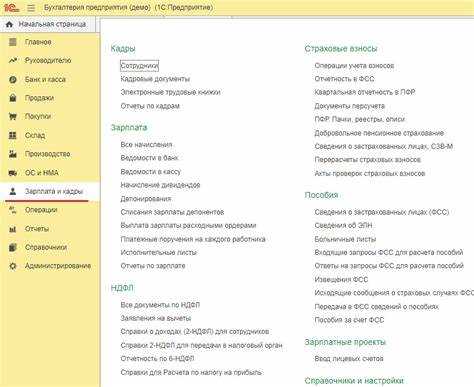Screen dimensions: 474x387
Task: Click the Продажи bag icon
Action: pyautogui.click(x=13, y=98)
